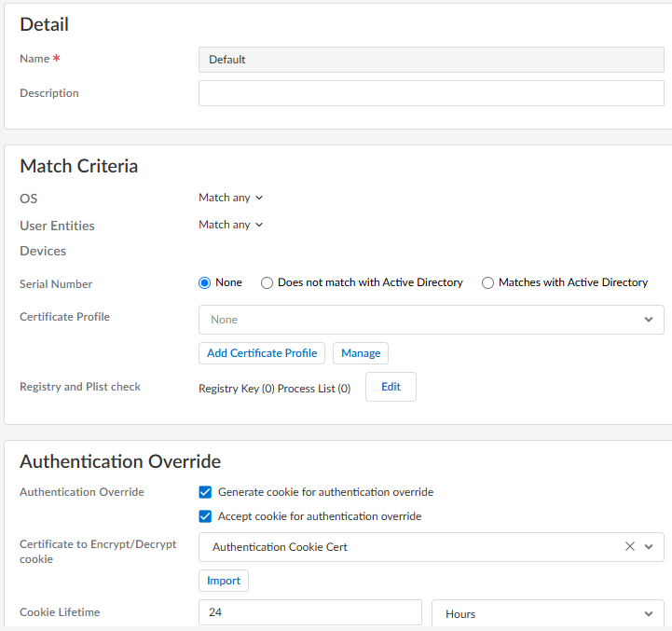The image size is (672, 631).
Task: Clear the Authentication Cookie Cert selection (X icon)
Action: point(630,547)
